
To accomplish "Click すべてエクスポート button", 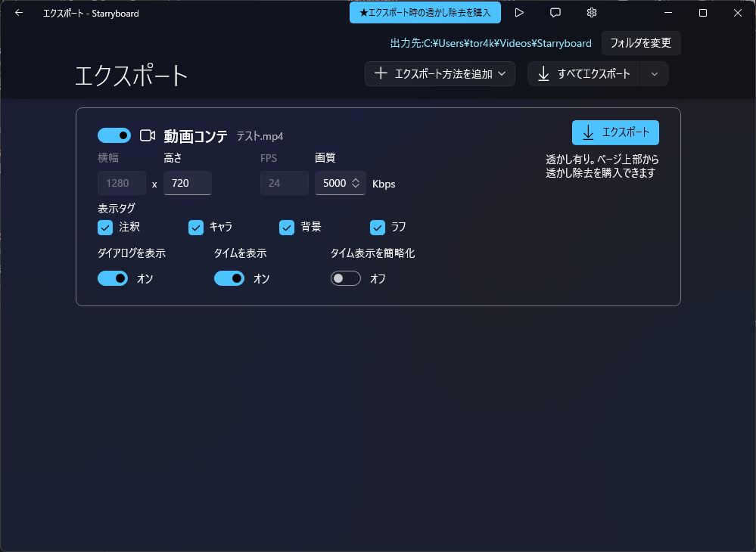I will [x=584, y=73].
